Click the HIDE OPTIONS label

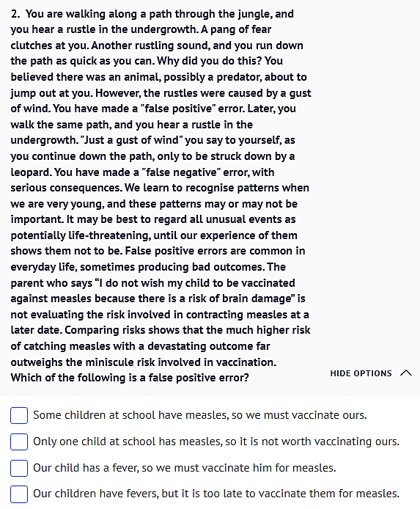coord(361,373)
